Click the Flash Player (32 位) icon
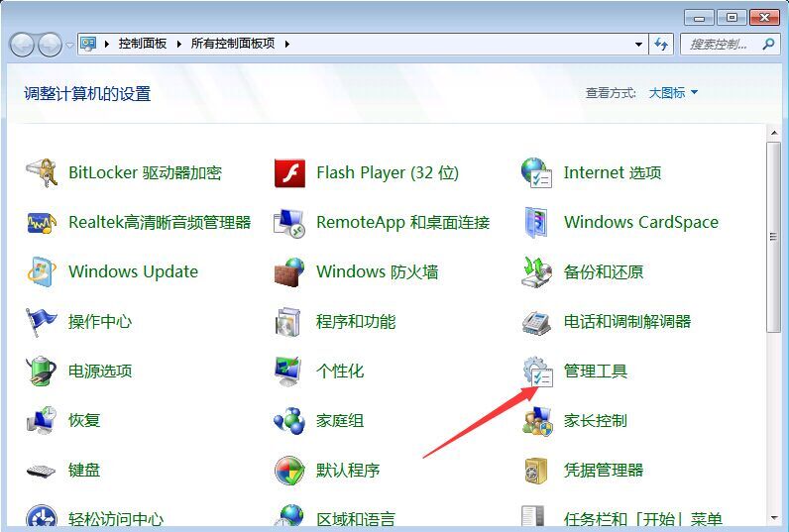This screenshot has width=789, height=532. tap(289, 173)
